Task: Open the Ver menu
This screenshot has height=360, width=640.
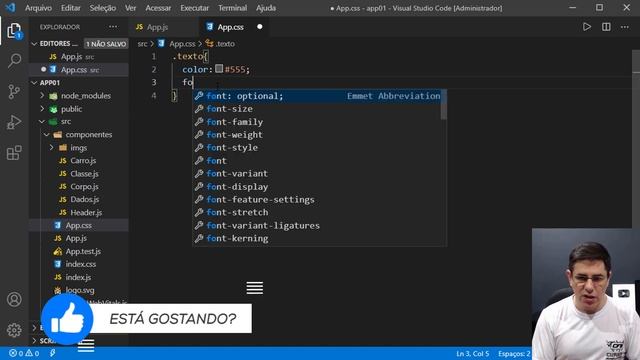Action: pos(131,8)
